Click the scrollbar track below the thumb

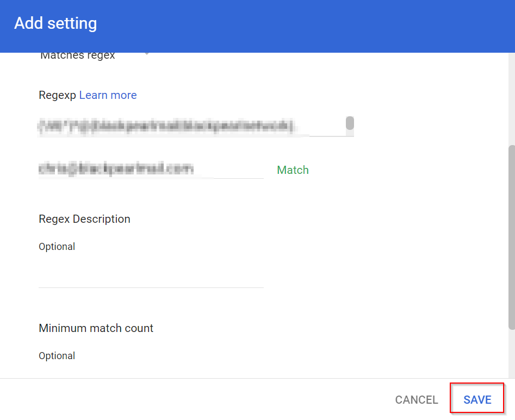click(x=511, y=353)
